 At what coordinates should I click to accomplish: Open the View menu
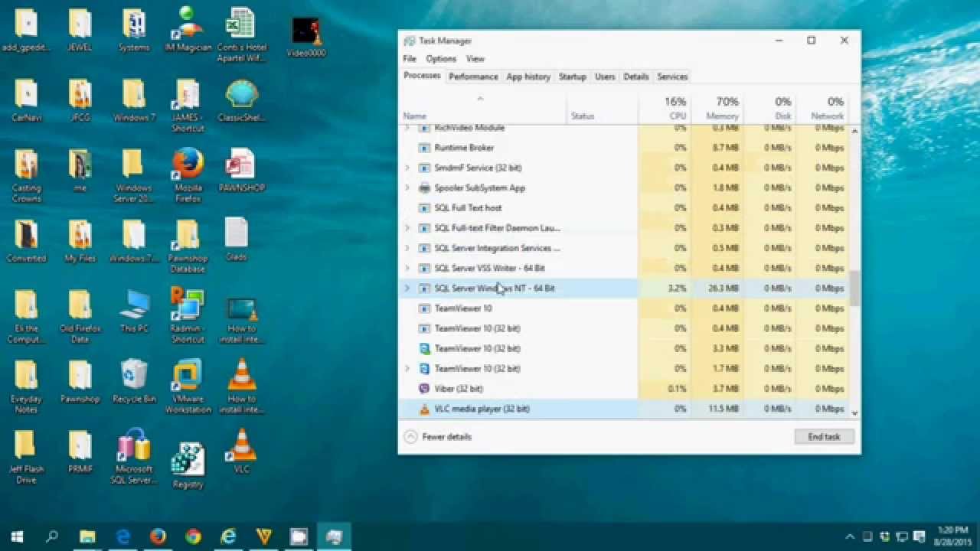click(x=475, y=59)
